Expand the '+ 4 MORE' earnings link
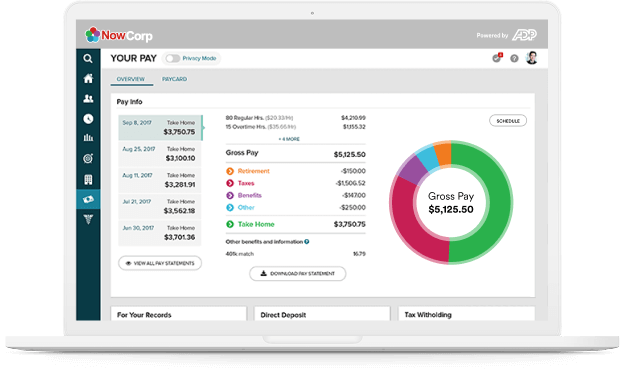 point(289,139)
